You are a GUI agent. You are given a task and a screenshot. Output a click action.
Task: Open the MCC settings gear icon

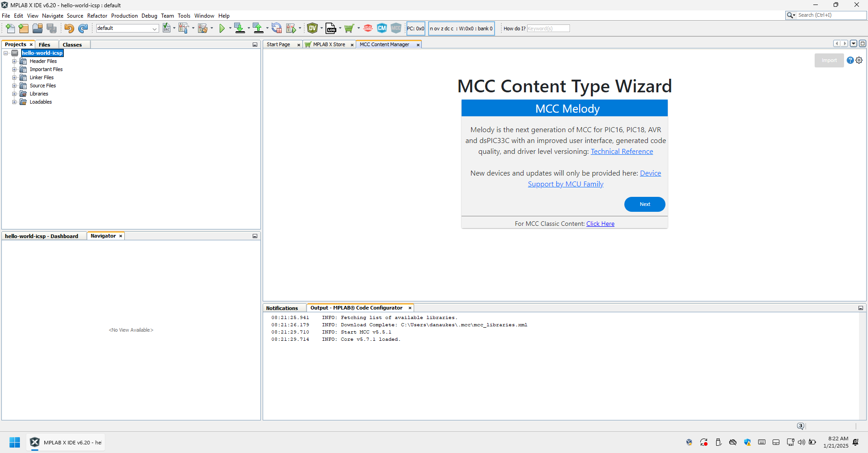pyautogui.click(x=859, y=60)
